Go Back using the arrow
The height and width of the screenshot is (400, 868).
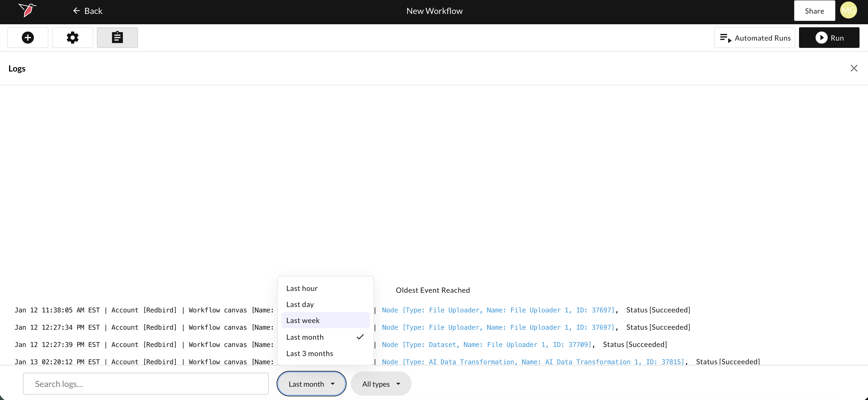click(x=77, y=11)
